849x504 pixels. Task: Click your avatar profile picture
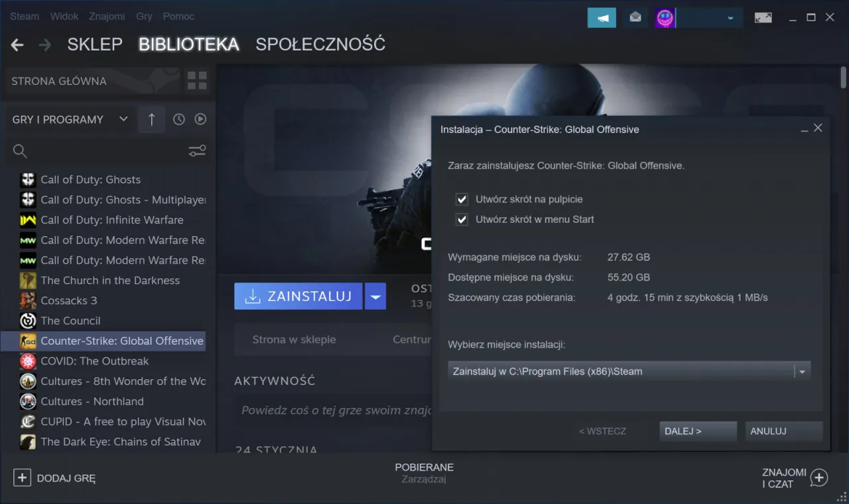664,17
